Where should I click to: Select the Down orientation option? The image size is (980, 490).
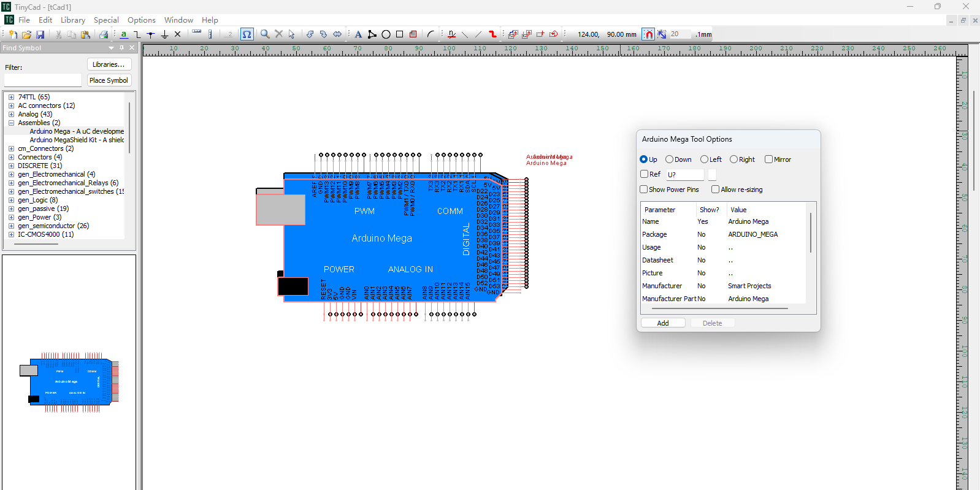[x=670, y=159]
